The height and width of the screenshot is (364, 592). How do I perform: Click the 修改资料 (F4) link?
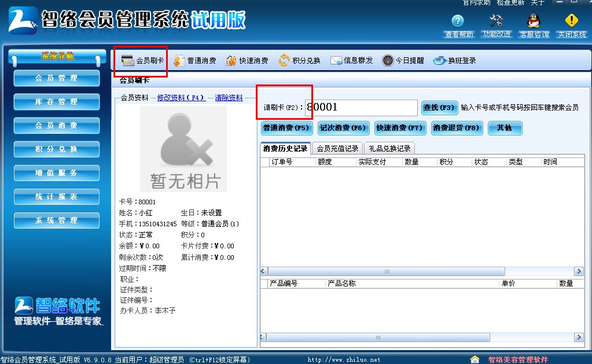[181, 98]
